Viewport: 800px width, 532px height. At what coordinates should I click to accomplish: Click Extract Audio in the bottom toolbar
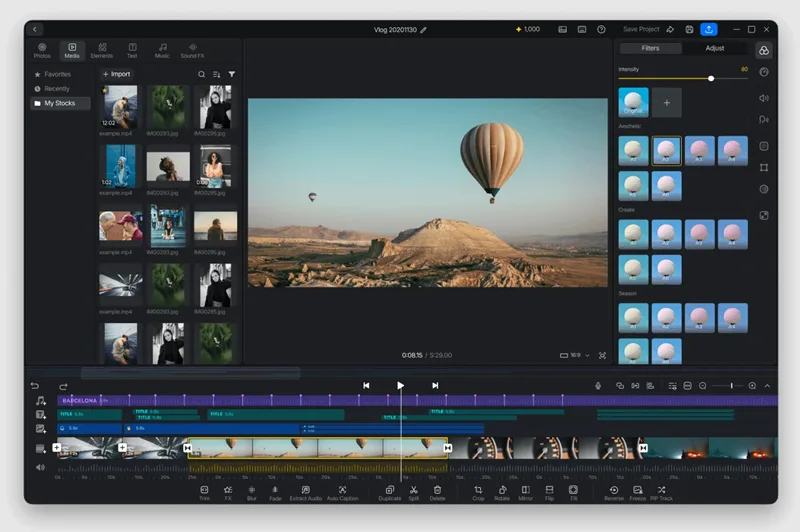[306, 493]
